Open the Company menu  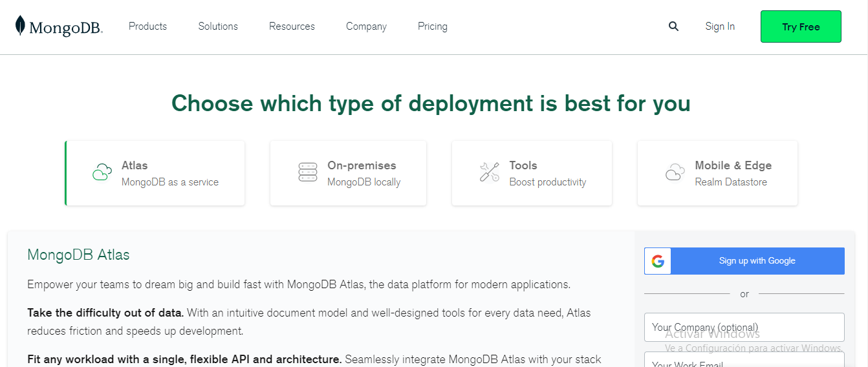366,26
